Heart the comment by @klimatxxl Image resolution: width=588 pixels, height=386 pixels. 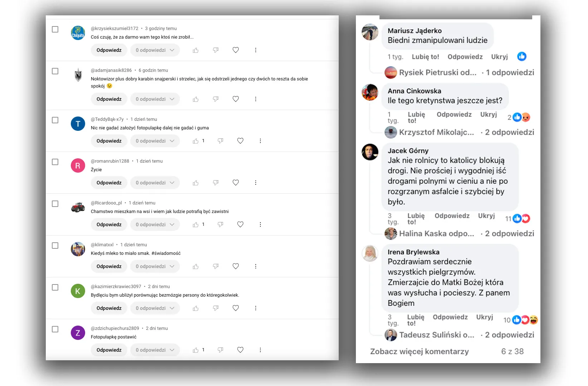pos(236,267)
